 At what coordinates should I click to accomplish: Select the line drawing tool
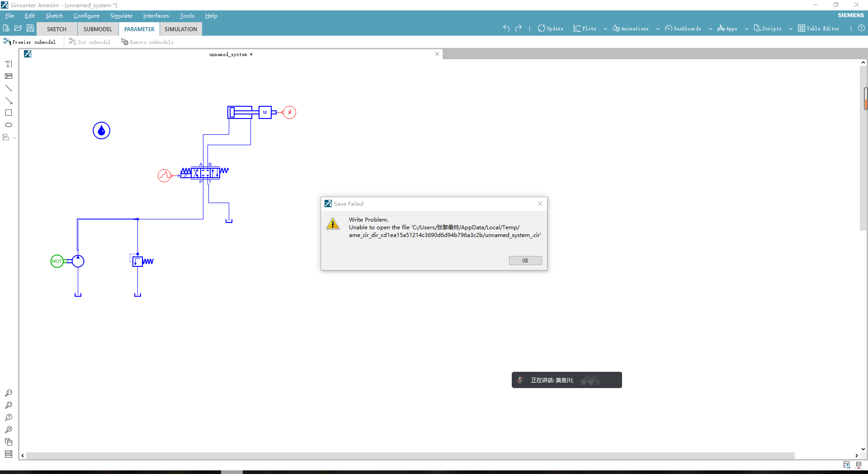9,88
